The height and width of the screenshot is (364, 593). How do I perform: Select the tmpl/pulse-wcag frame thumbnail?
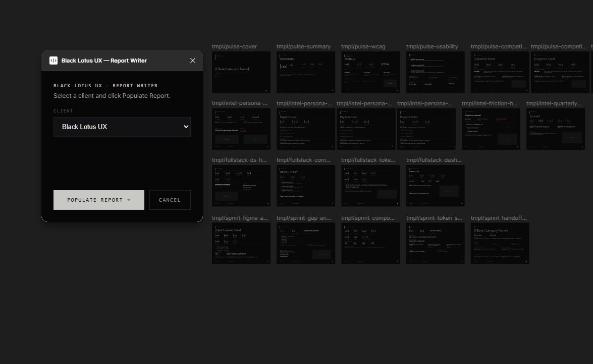tap(370, 72)
